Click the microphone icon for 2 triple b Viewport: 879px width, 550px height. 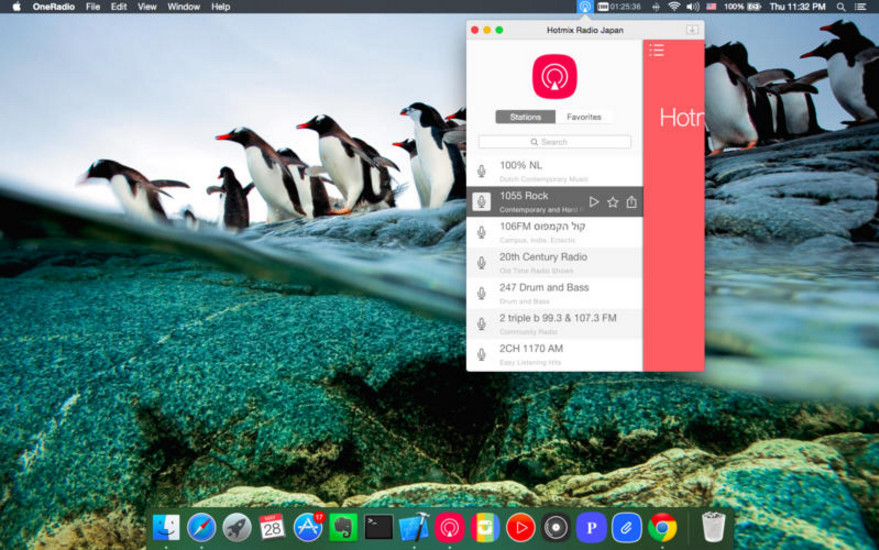[x=481, y=323]
